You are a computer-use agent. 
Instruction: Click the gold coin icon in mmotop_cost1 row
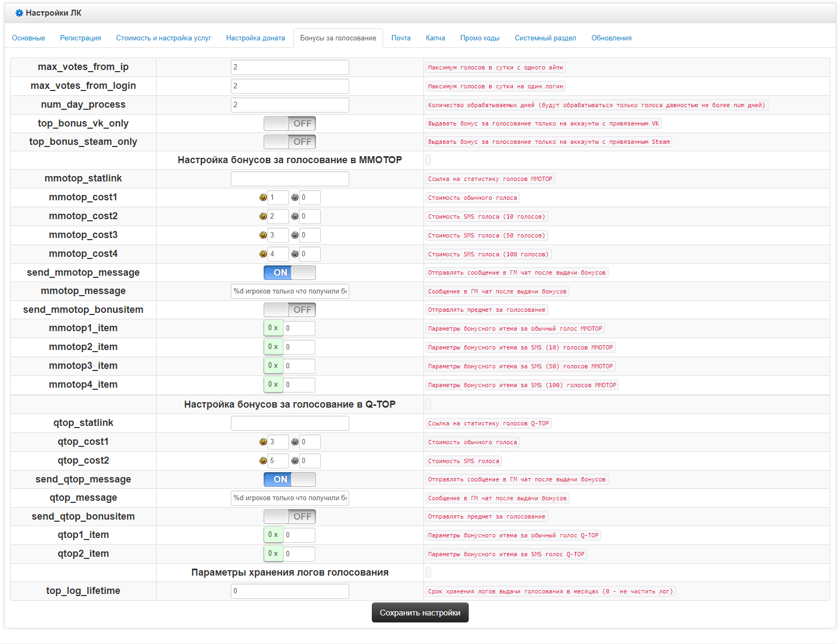[x=263, y=198]
